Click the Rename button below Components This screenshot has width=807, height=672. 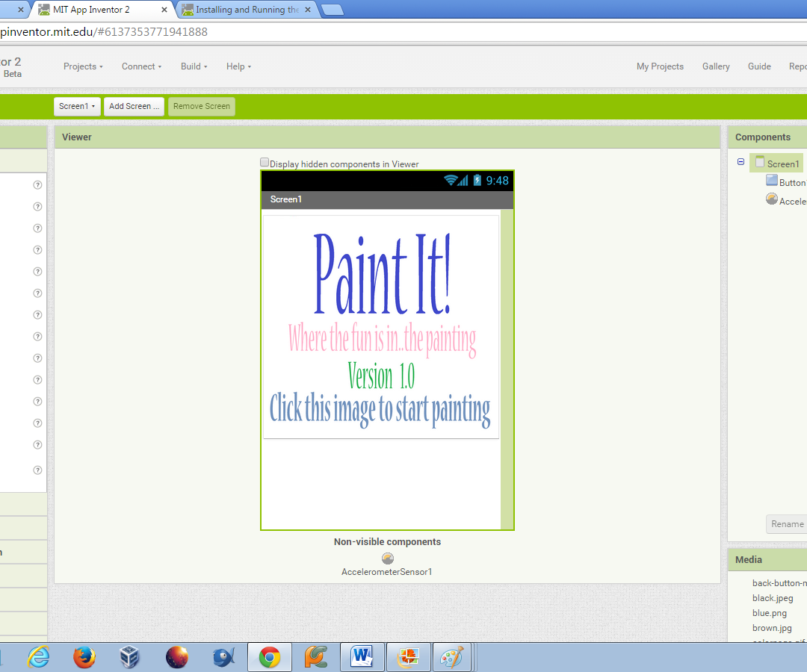click(786, 523)
